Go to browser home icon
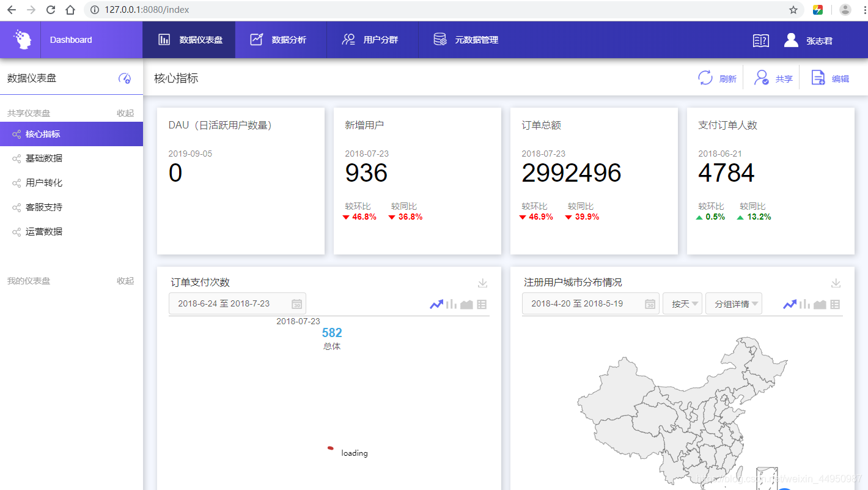Screen dimensions: 868x490 70,10
